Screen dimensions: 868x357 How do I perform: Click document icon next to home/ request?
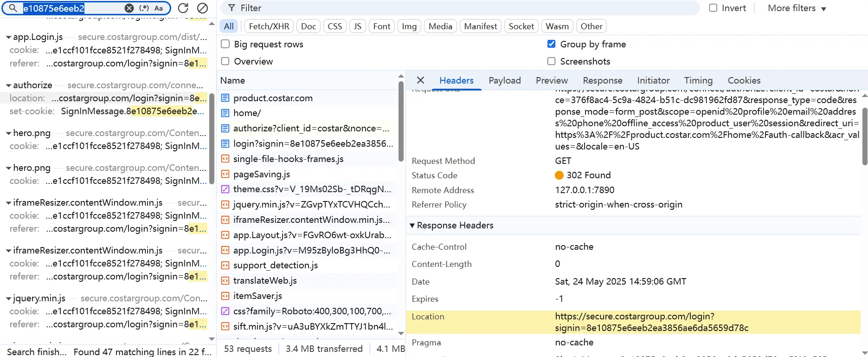coord(225,113)
